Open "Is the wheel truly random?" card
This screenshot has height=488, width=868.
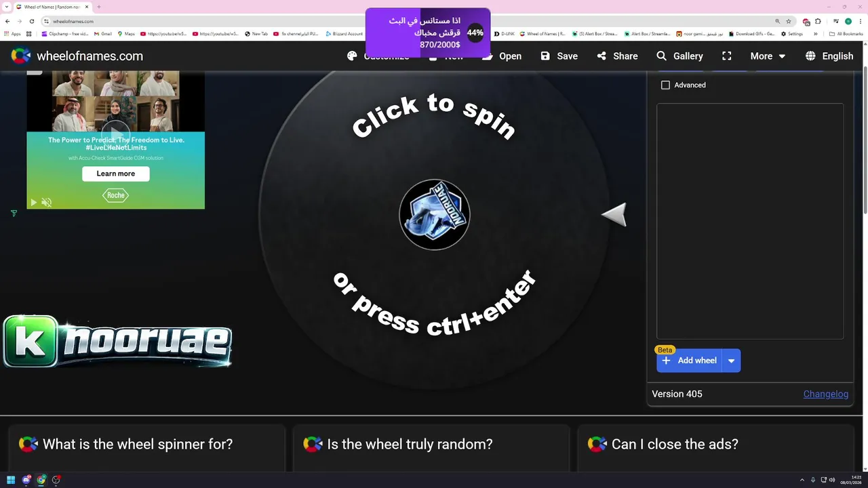[431, 445]
